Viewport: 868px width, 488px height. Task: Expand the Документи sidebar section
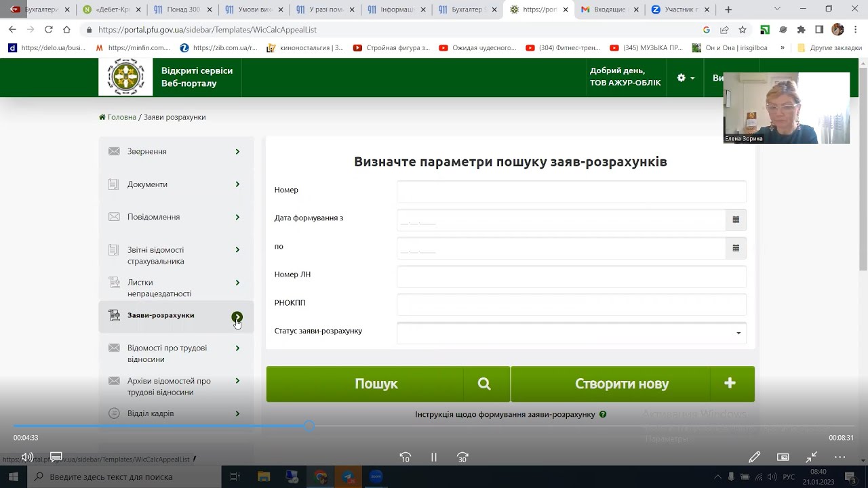tap(237, 184)
